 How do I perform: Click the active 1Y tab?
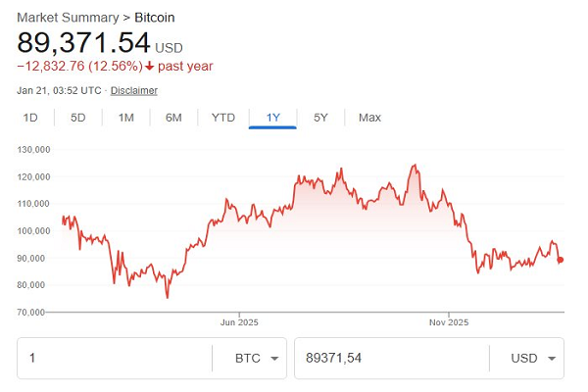(x=272, y=118)
